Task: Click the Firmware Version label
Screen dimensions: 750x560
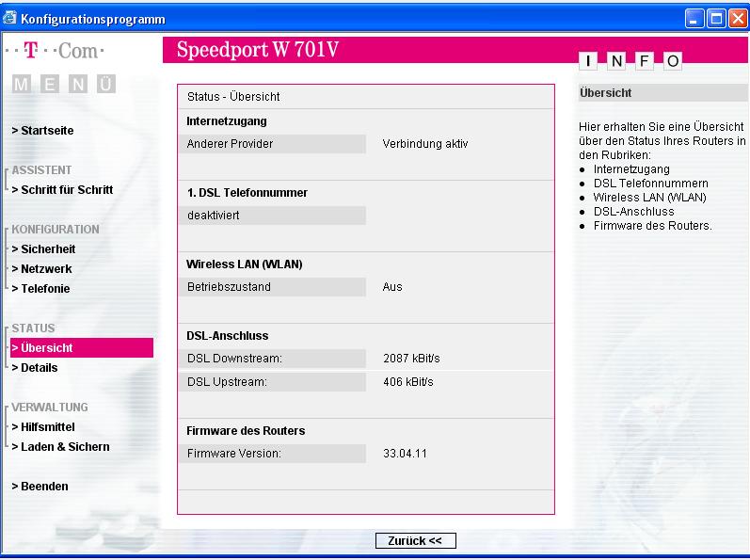Action: tap(234, 454)
